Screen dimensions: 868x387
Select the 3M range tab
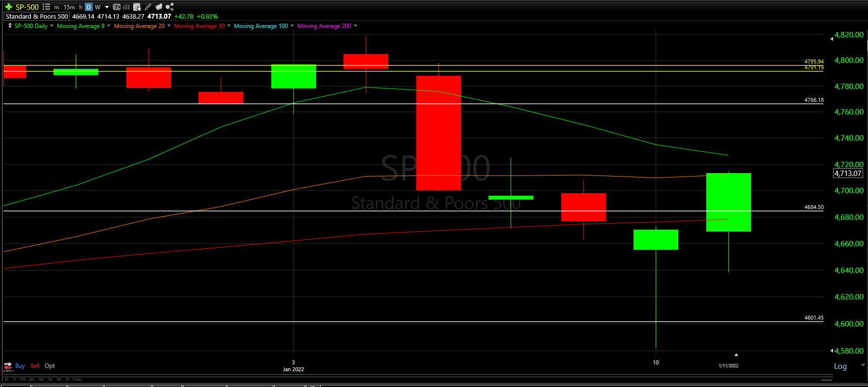[41, 380]
